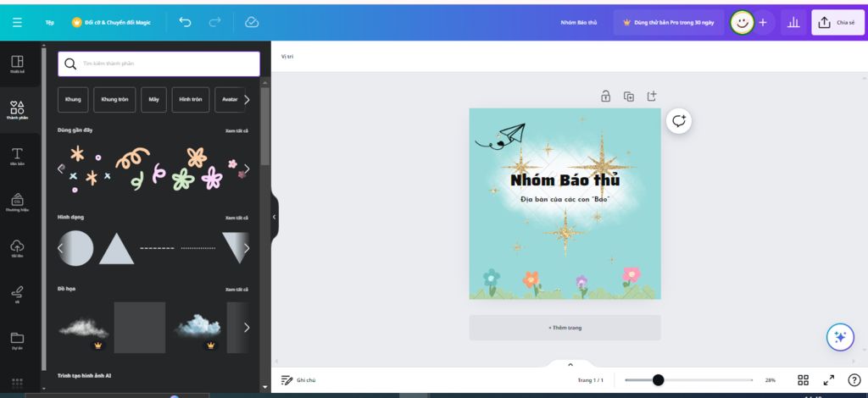868x398 pixels.
Task: Add the blue cloud Pro graphic
Action: [x=198, y=327]
